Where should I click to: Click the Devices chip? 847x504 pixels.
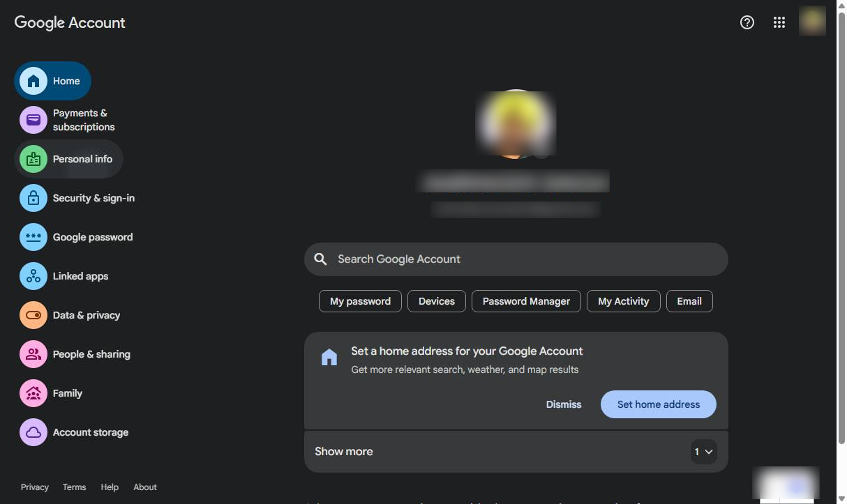(x=437, y=301)
